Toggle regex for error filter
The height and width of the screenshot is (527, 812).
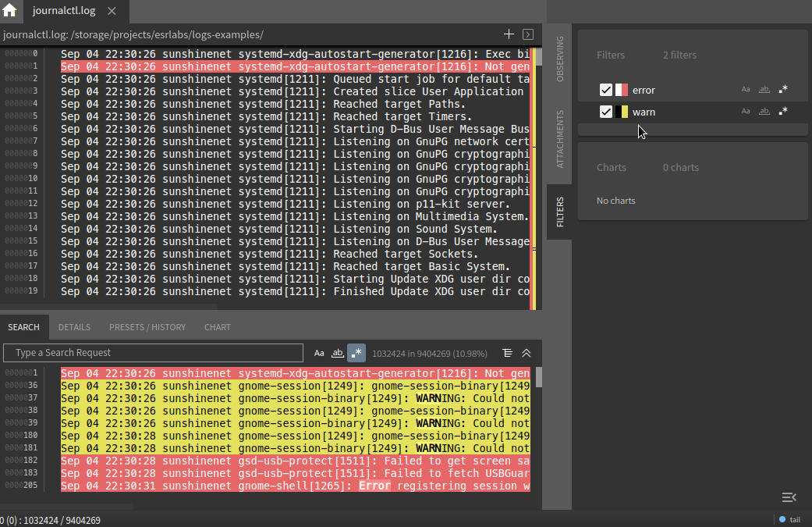(783, 89)
